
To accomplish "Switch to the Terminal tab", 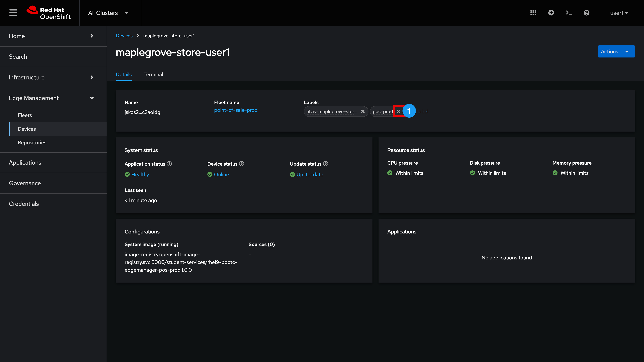I will pyautogui.click(x=153, y=74).
